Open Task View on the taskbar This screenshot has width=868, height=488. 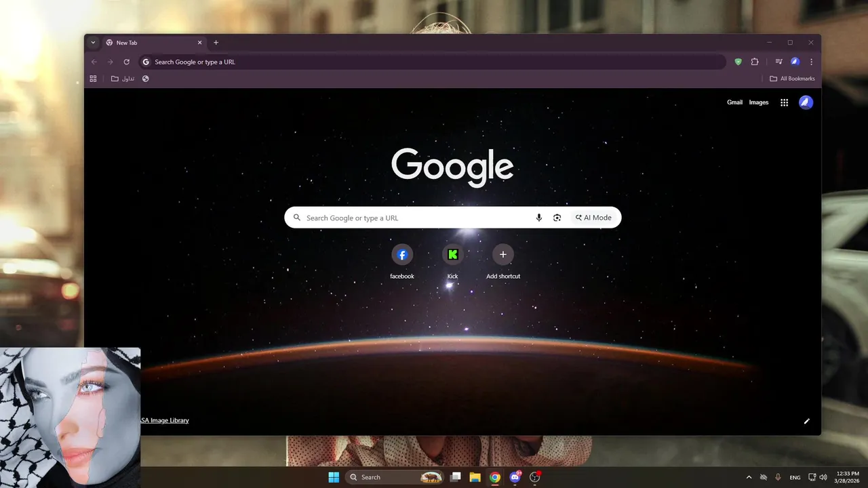tap(456, 477)
